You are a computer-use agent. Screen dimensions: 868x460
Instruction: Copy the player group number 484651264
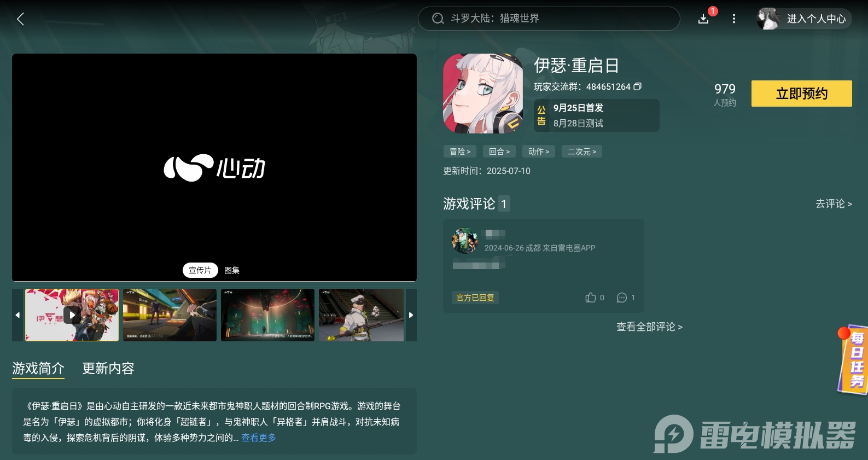(637, 86)
